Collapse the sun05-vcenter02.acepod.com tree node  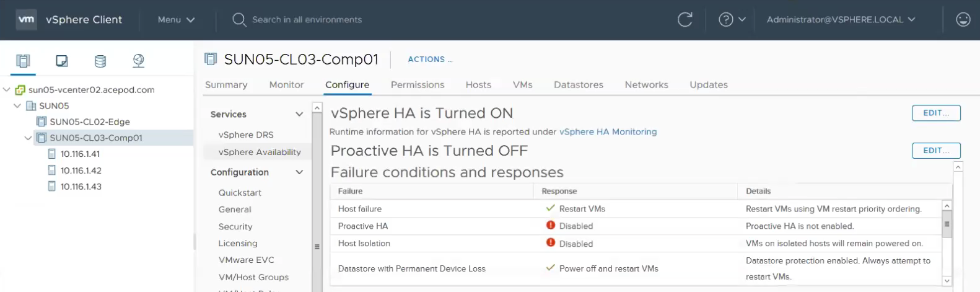pyautogui.click(x=7, y=90)
